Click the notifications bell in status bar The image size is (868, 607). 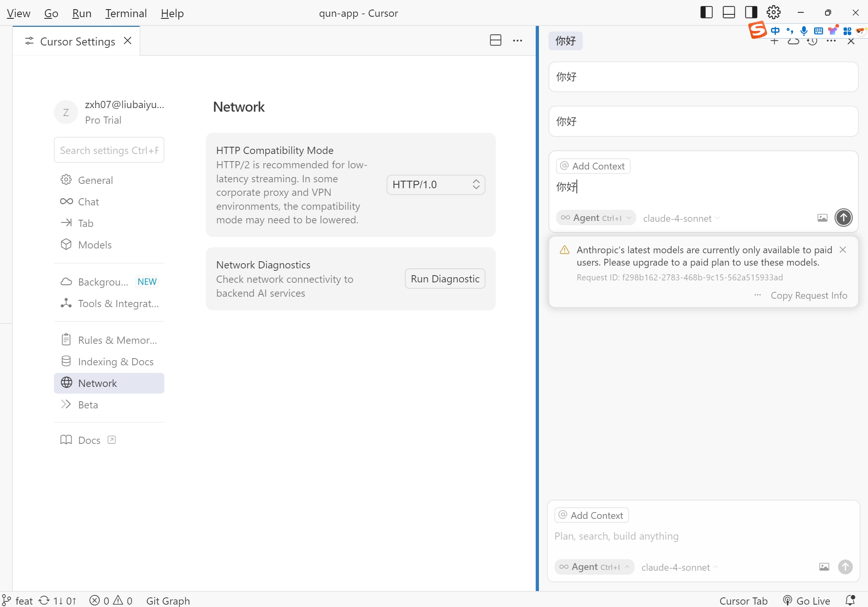[x=850, y=600]
